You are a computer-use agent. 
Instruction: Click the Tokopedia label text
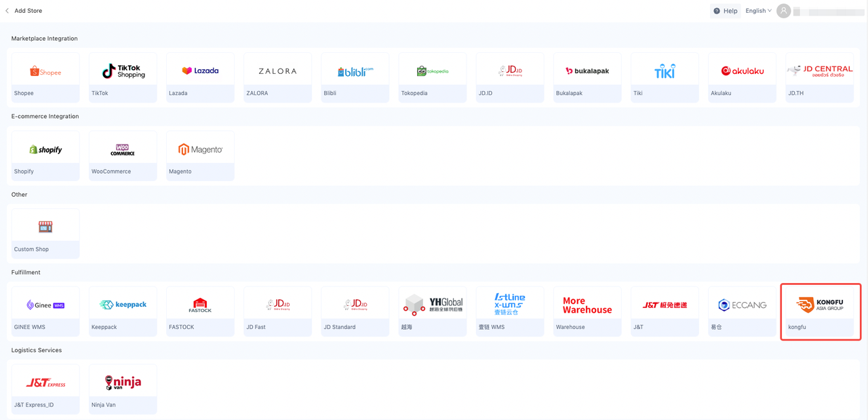click(414, 93)
